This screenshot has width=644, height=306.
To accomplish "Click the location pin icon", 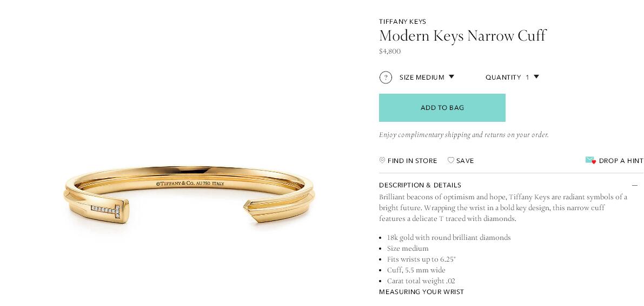I will 382,160.
